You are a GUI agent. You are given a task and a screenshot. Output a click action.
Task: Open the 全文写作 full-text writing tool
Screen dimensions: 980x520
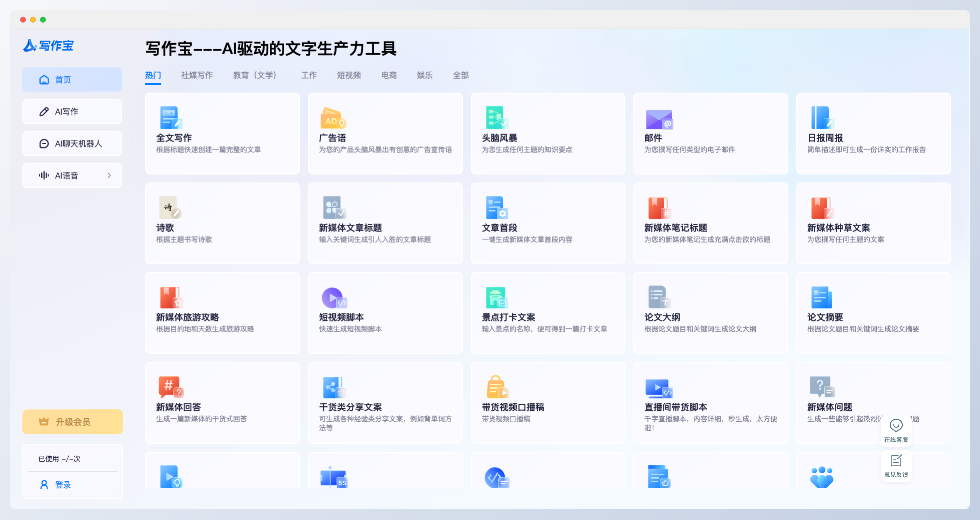click(222, 133)
